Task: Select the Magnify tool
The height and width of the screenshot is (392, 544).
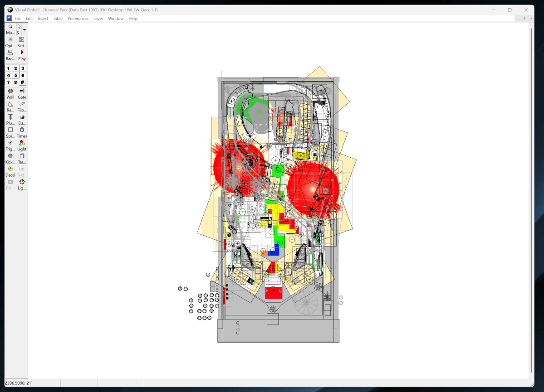Action: click(10, 29)
